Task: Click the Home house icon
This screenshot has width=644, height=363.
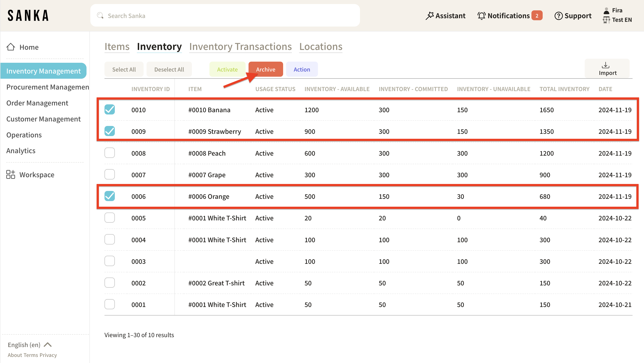Action: tap(11, 47)
